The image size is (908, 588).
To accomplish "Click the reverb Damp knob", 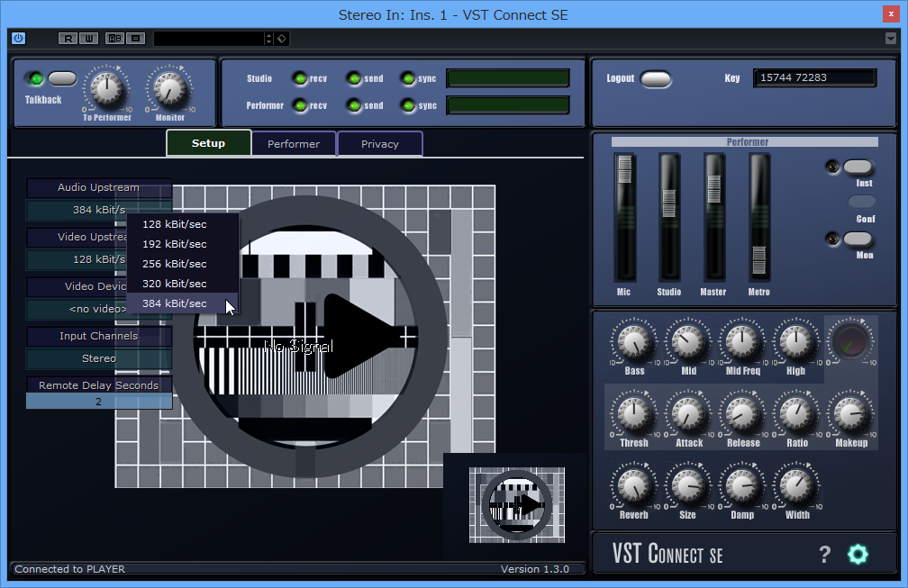I will tap(742, 485).
